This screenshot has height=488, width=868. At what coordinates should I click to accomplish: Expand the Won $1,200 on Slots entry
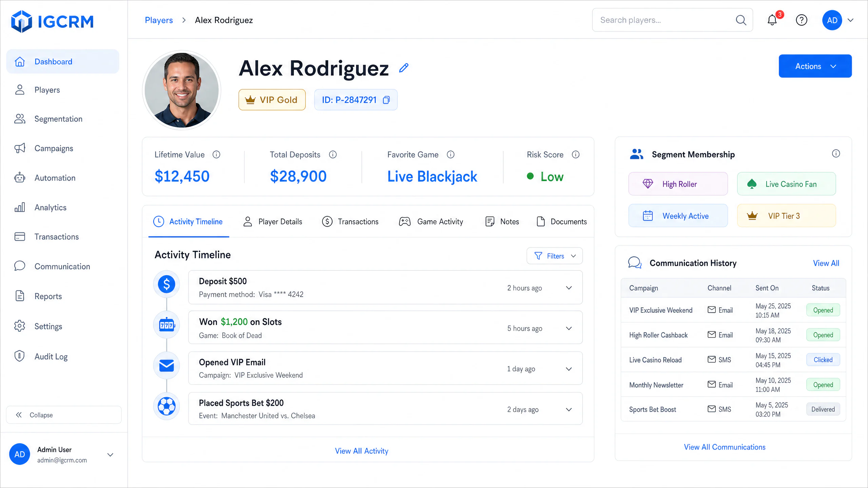point(569,328)
